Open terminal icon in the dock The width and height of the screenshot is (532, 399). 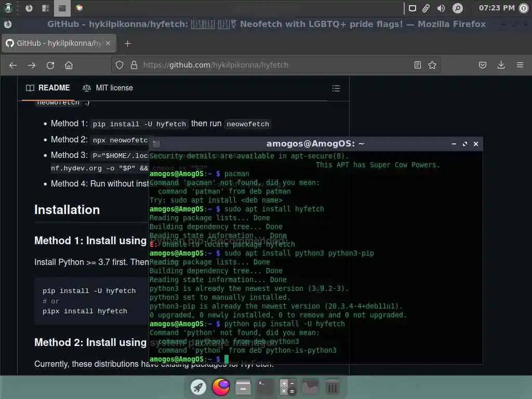pos(265,387)
